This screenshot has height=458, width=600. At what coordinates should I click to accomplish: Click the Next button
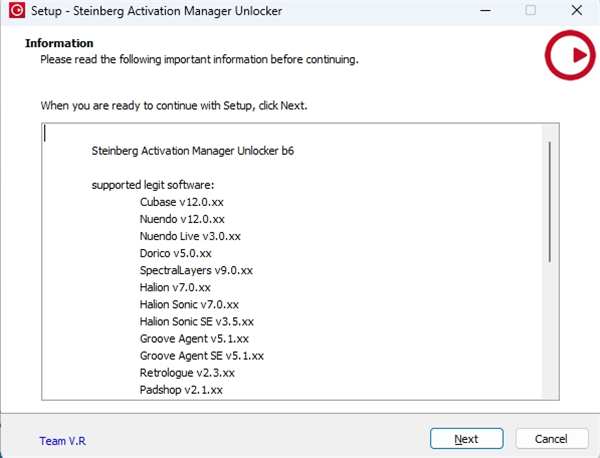point(466,439)
